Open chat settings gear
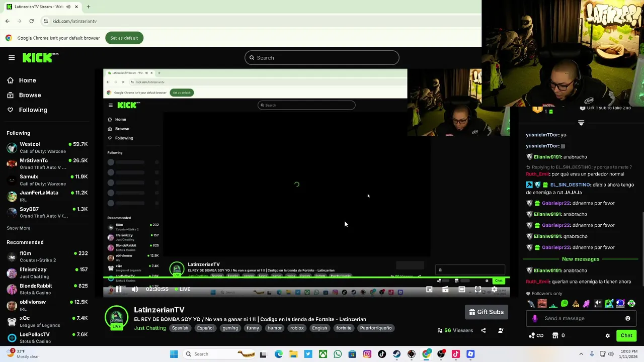The height and width of the screenshot is (362, 644). [607, 335]
